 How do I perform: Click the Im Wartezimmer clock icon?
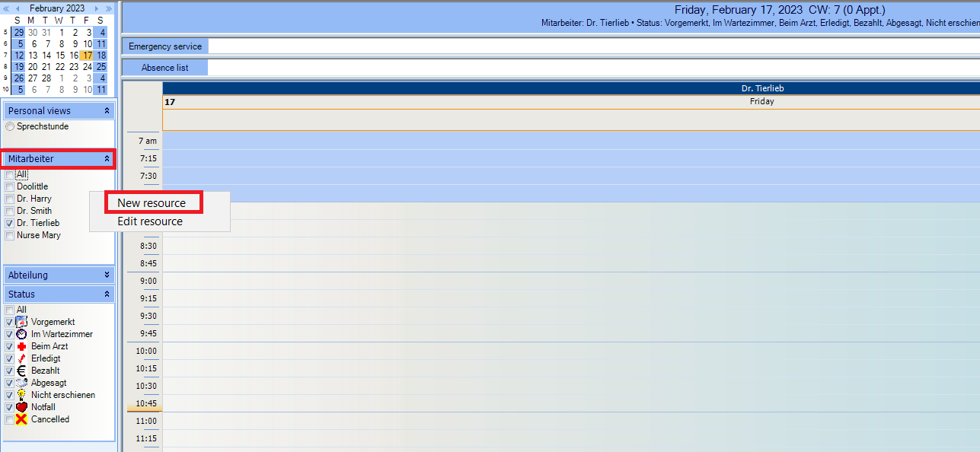21,334
